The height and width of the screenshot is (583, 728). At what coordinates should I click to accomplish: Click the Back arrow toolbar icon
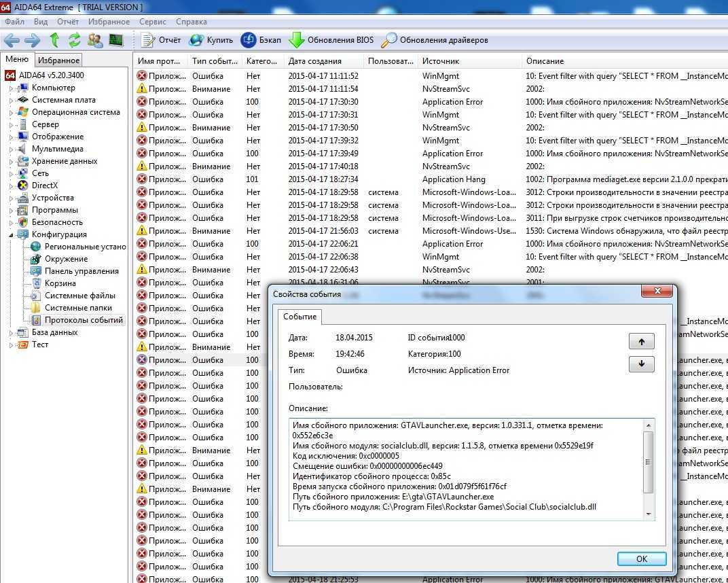click(12, 40)
